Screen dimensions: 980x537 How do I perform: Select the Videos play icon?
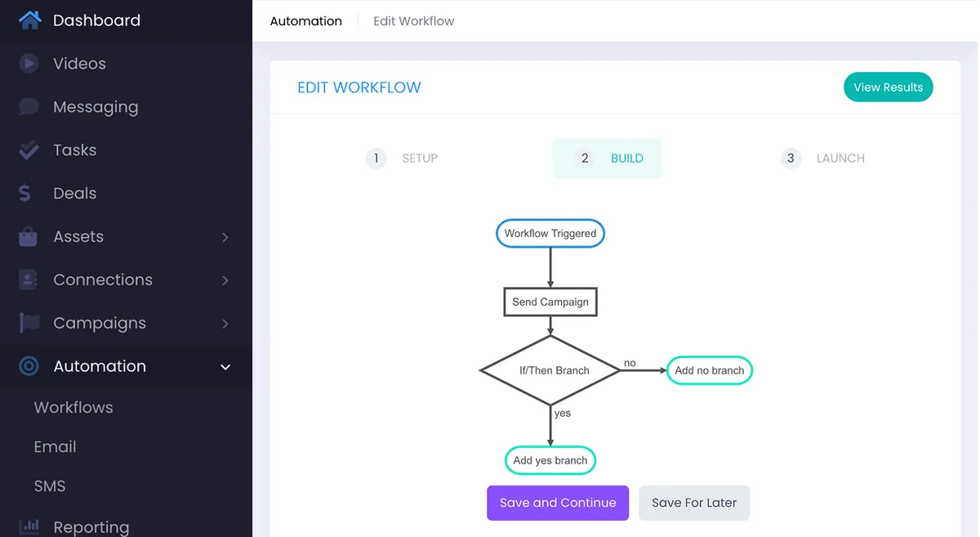pos(29,64)
